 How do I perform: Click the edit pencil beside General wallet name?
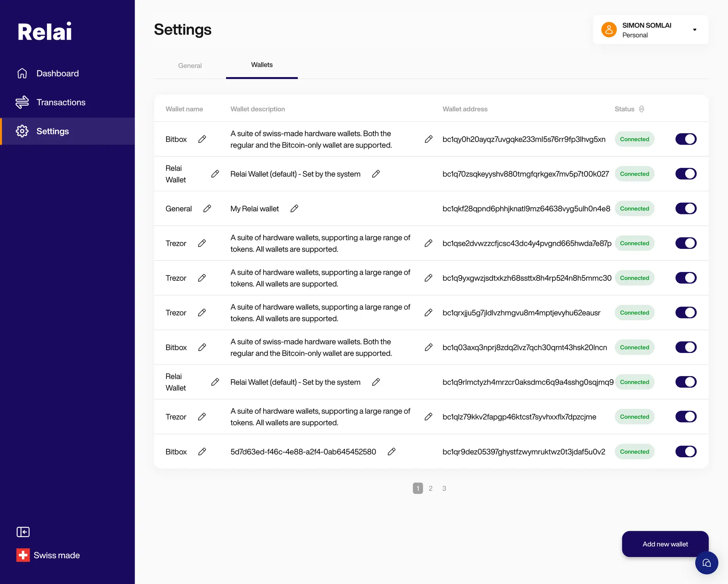(x=207, y=209)
